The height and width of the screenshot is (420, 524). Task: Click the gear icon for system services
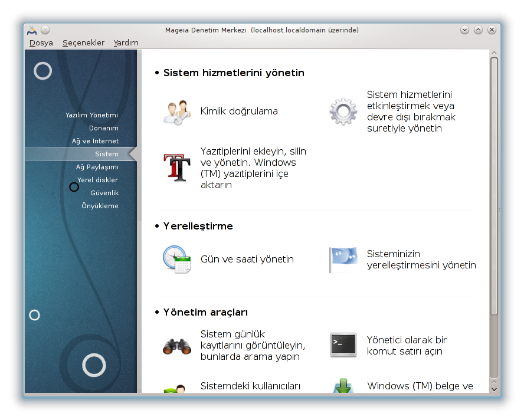pyautogui.click(x=343, y=111)
